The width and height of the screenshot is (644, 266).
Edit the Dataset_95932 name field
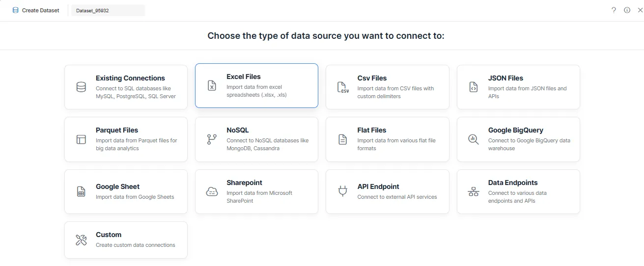108,10
